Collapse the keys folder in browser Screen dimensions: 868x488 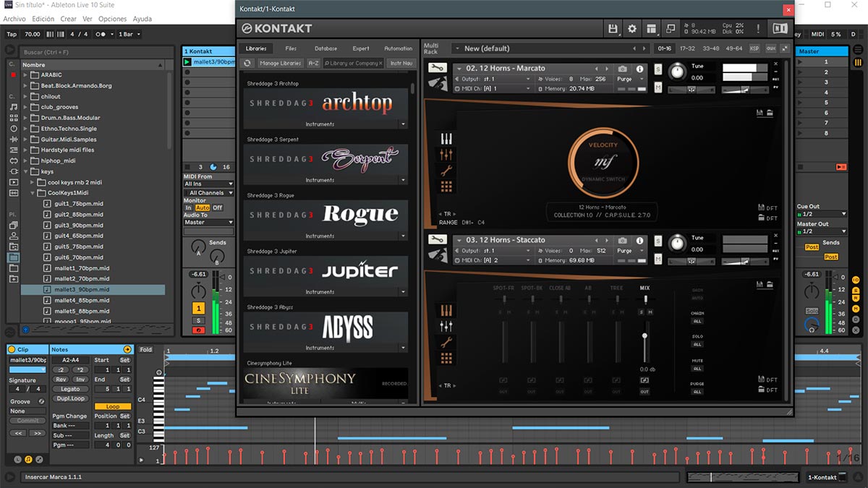pos(26,172)
